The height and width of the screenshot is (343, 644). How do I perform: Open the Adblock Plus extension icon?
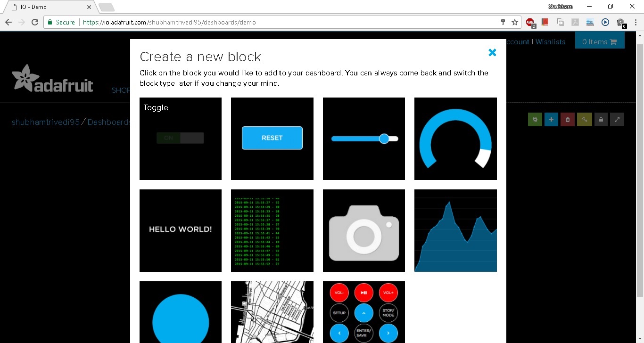pyautogui.click(x=530, y=23)
